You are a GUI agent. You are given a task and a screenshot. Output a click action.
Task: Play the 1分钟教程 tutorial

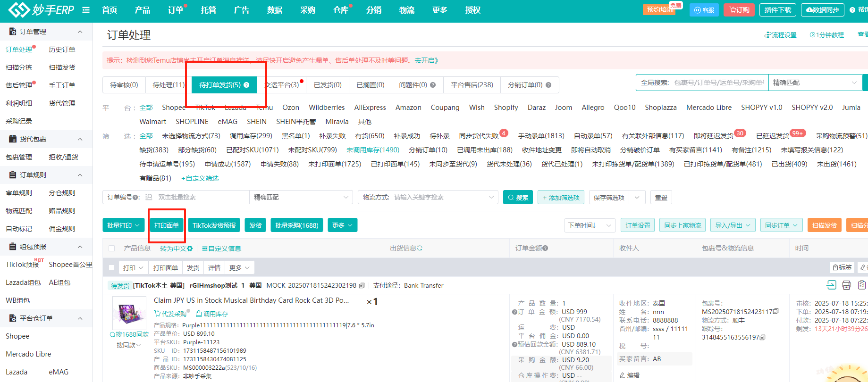826,35
